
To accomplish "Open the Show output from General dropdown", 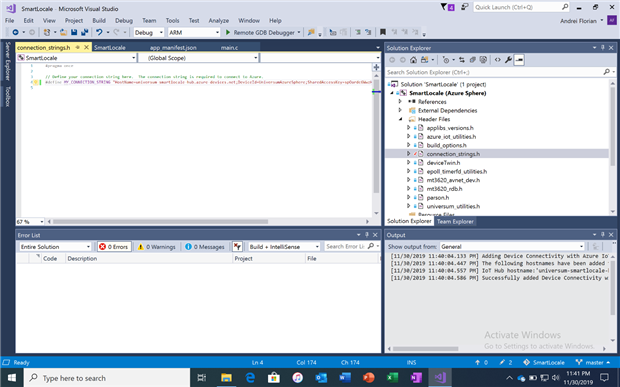I will [512, 247].
